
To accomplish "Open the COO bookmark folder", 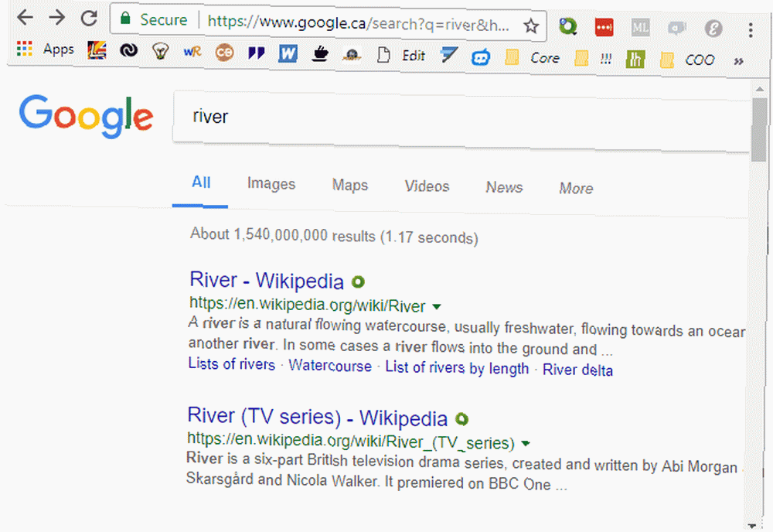I will (687, 60).
